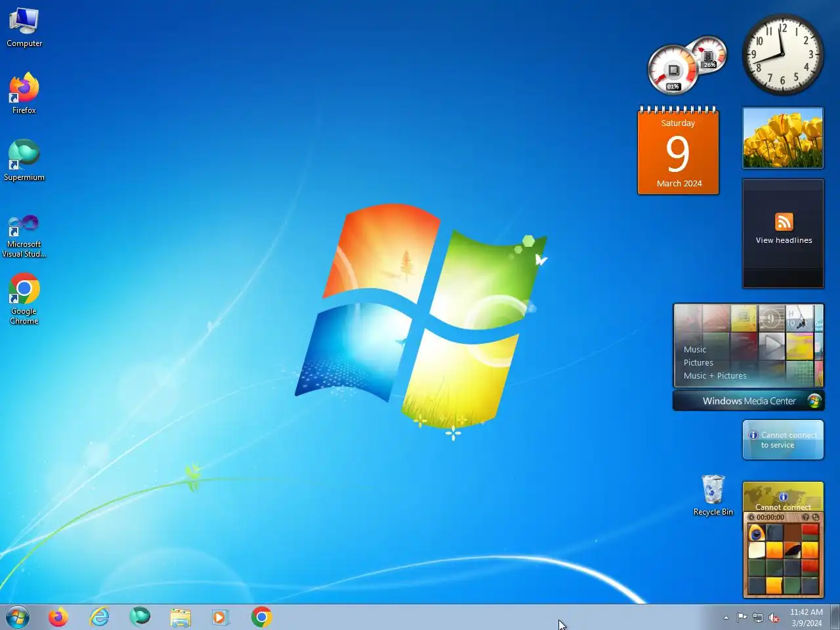Click the puzzle solve/shuffle icon
Screen dimensions: 840x630
(x=816, y=517)
